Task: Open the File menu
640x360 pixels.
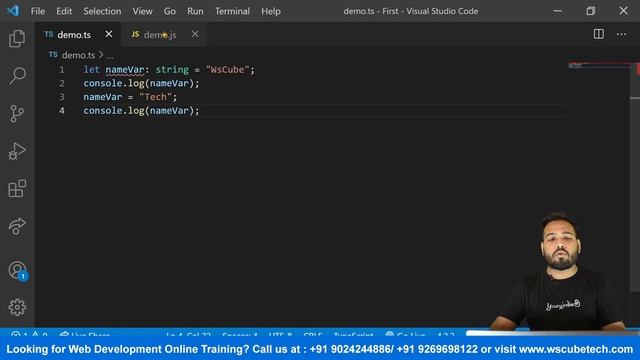Action: (38, 11)
